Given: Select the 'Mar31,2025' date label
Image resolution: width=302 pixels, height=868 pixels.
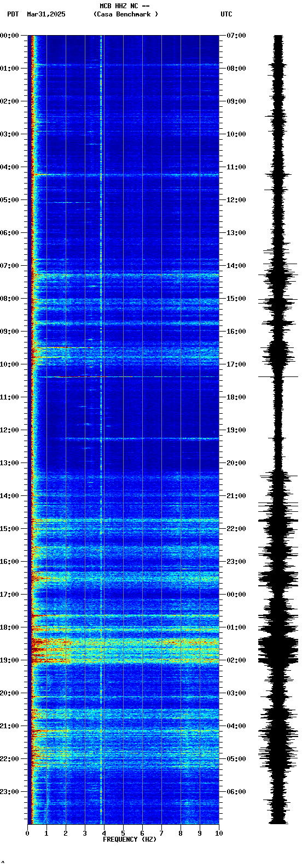Looking at the screenshot, I should tap(46, 14).
